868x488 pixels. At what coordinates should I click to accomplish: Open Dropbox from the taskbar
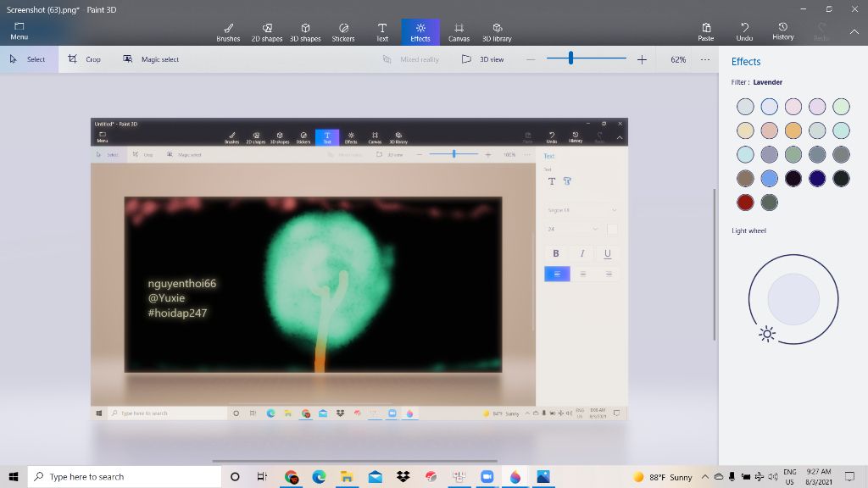click(403, 476)
